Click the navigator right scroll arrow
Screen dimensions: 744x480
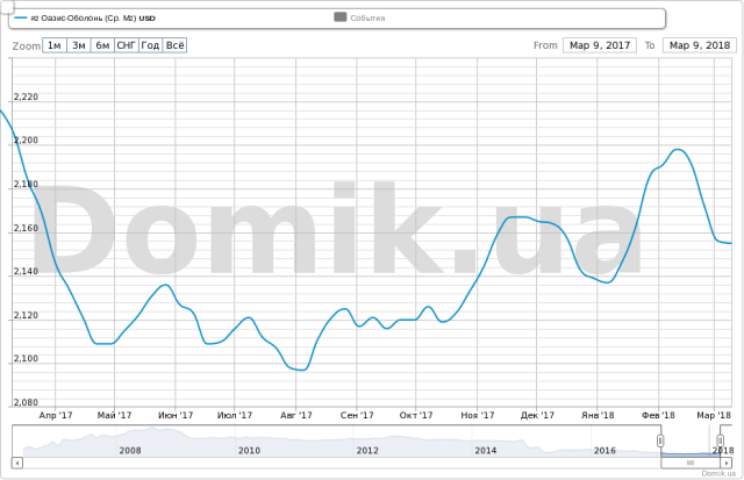[726, 462]
